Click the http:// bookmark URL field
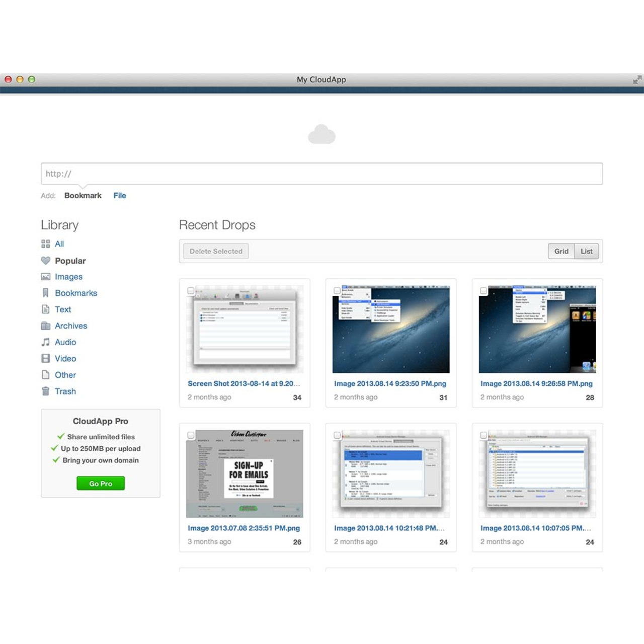Screen dimensions: 644x644 321,174
